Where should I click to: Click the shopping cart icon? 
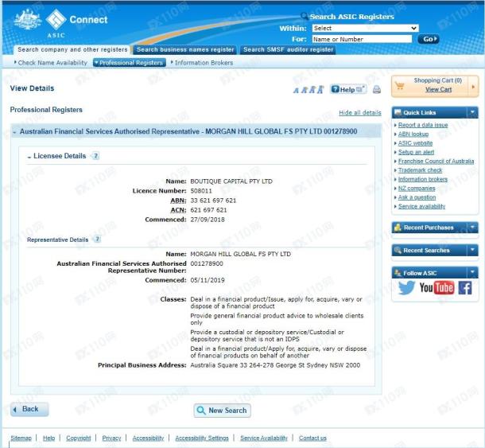(400, 86)
